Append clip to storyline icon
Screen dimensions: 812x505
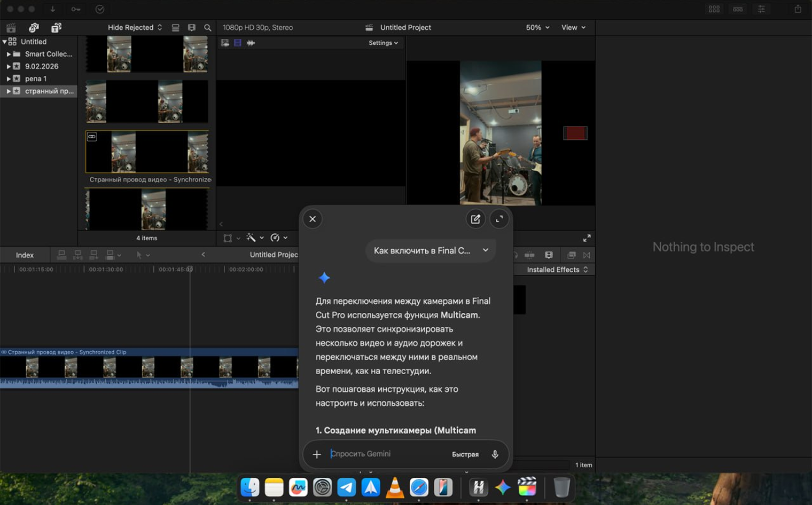(93, 255)
